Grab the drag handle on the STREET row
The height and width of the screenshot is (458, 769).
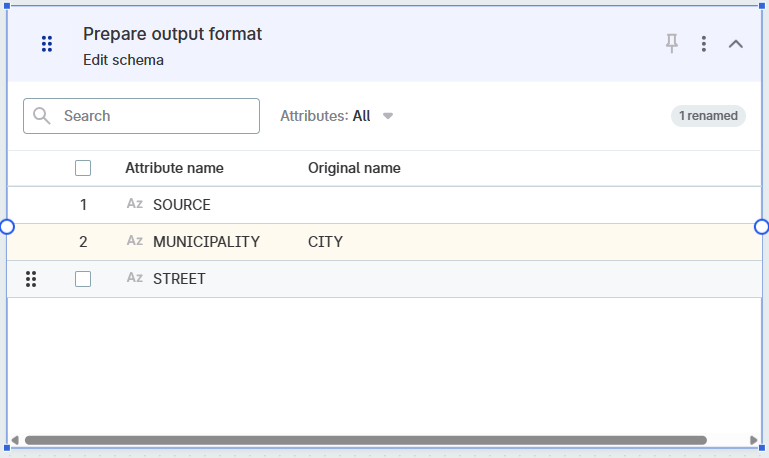(x=31, y=279)
